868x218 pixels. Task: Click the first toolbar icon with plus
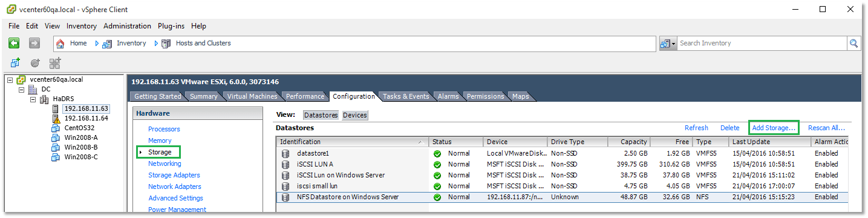[16, 62]
